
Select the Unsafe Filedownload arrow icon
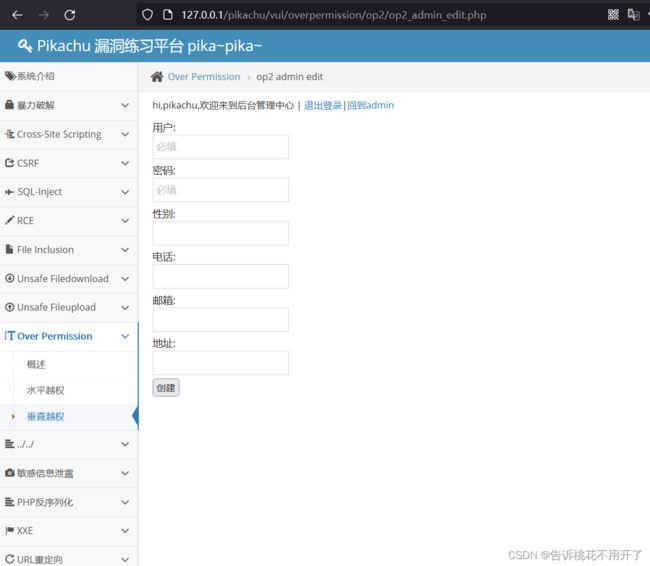[x=9, y=278]
